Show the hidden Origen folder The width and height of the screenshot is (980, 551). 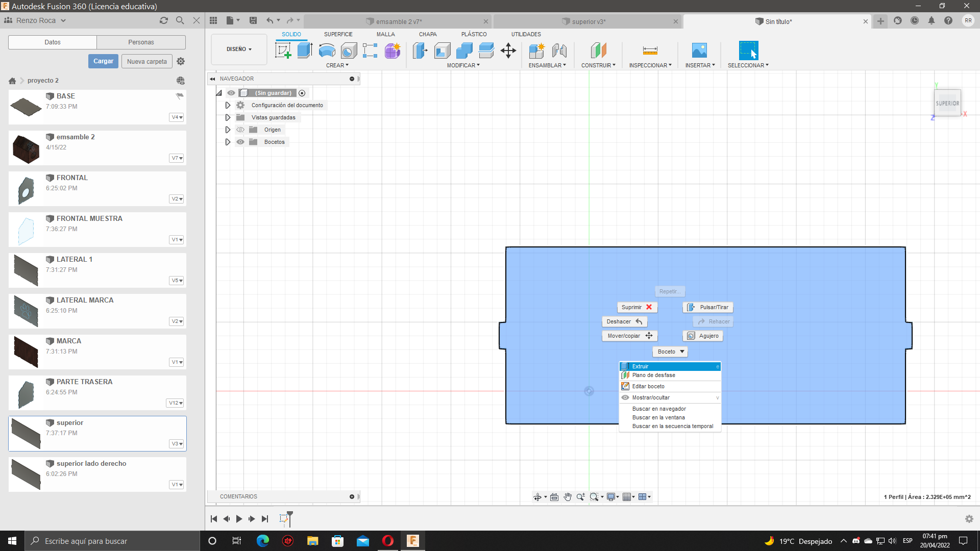click(240, 130)
